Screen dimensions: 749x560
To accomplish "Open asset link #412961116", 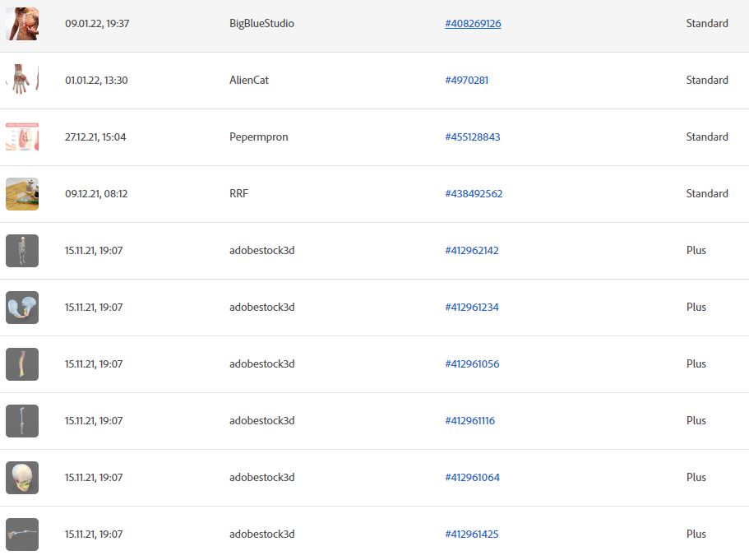I will (470, 421).
